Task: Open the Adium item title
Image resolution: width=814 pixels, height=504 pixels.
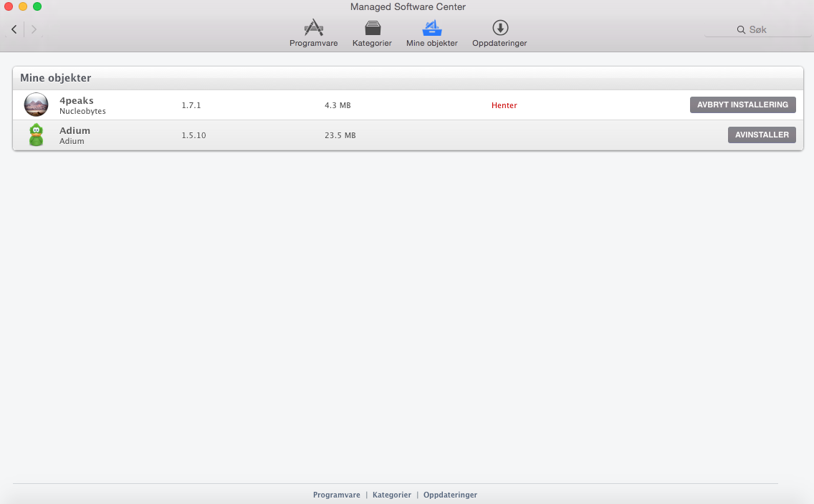Action: 75,130
